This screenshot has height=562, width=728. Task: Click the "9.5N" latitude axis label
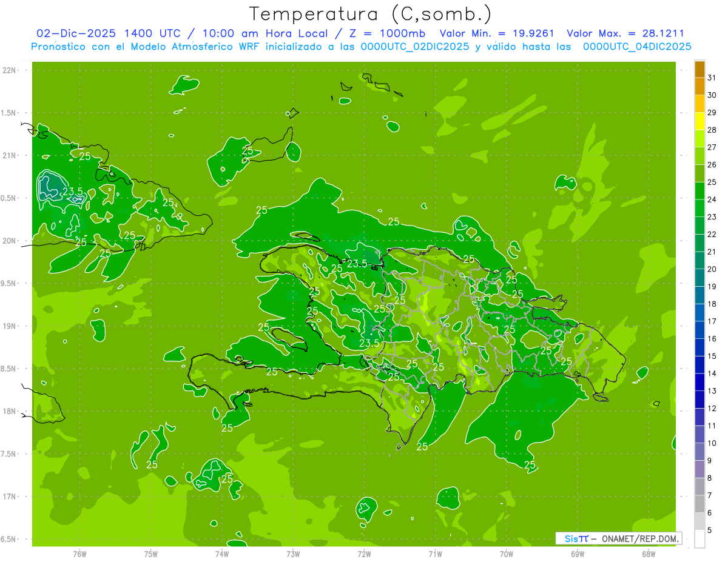tap(8, 283)
